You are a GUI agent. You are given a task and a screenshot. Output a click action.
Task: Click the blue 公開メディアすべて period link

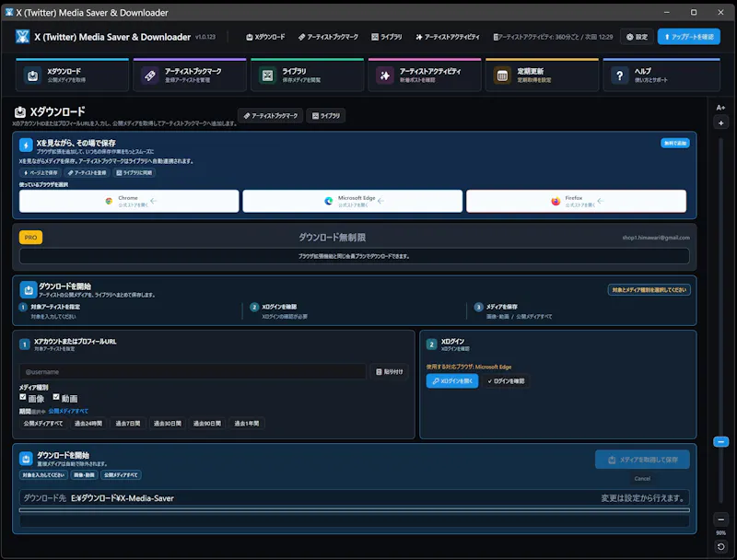pyautogui.click(x=68, y=411)
